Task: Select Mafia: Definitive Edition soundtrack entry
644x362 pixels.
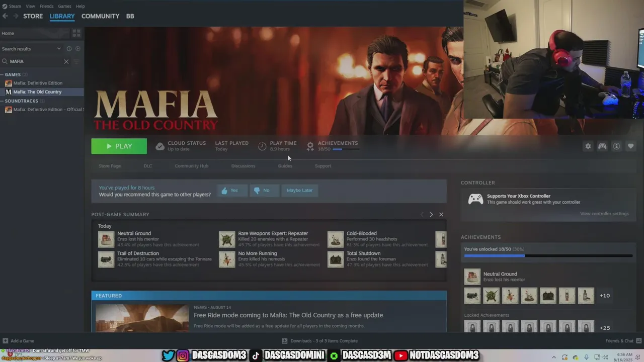Action: (42, 110)
